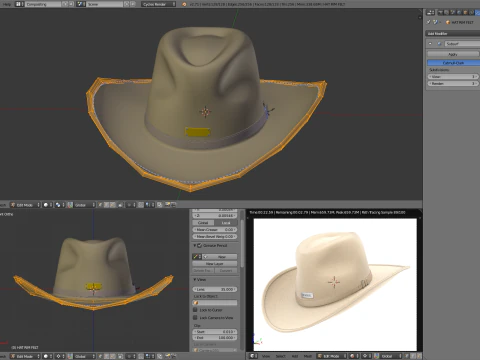Click the Blender logo in info header
The width and height of the screenshot is (480, 360).
tap(184, 4)
